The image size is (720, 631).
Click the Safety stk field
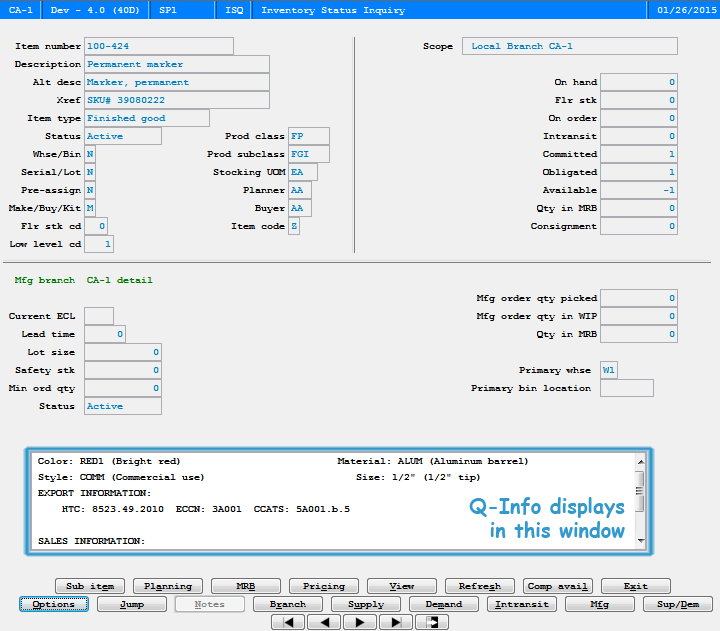[x=123, y=370]
